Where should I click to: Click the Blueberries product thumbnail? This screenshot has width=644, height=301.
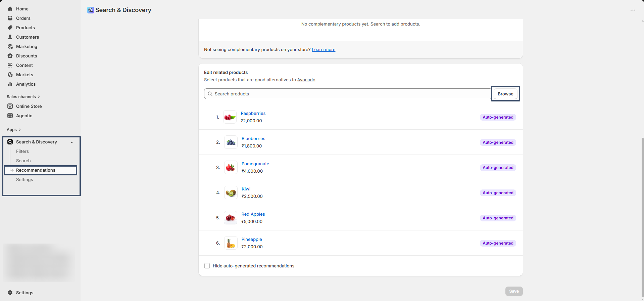(231, 142)
